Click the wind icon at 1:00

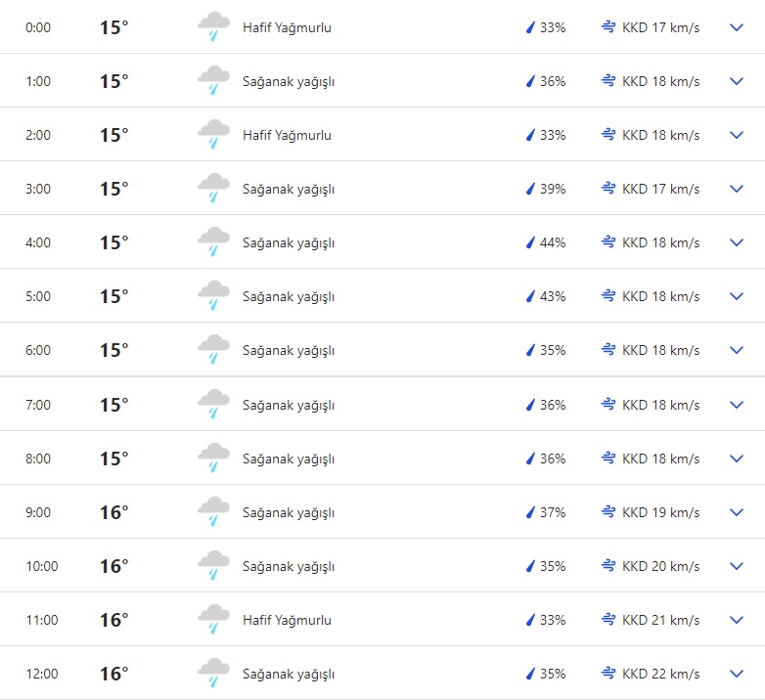608,81
